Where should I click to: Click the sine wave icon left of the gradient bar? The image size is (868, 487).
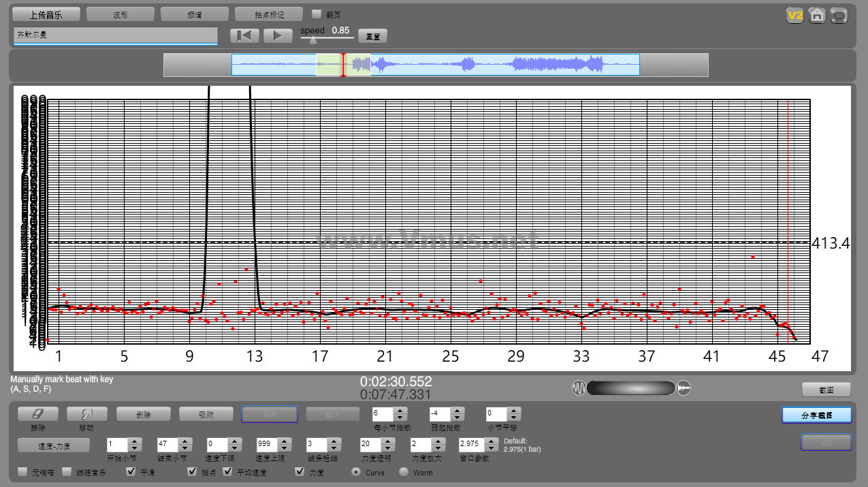point(579,388)
